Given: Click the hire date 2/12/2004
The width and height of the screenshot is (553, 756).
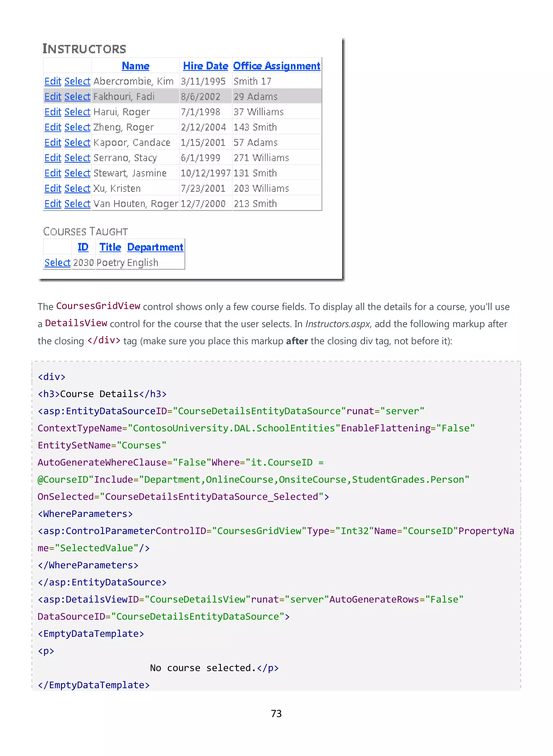Looking at the screenshot, I should [203, 127].
